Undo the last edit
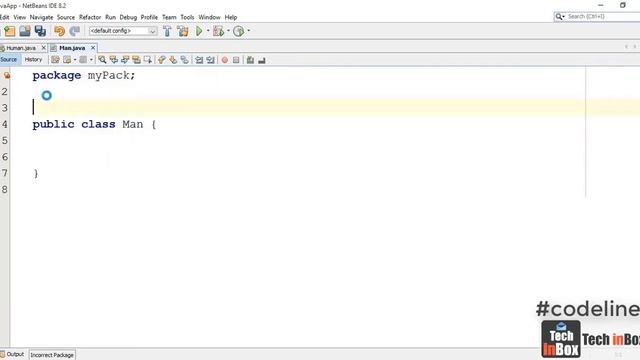This screenshot has width=640, height=360. pos(60,31)
